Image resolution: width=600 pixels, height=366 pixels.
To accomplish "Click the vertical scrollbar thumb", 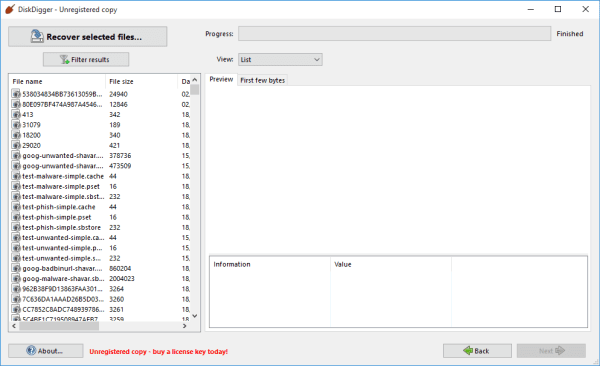I will click(x=195, y=89).
